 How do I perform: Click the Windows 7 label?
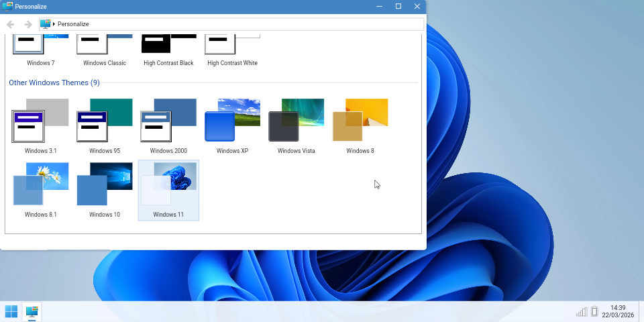(41, 63)
